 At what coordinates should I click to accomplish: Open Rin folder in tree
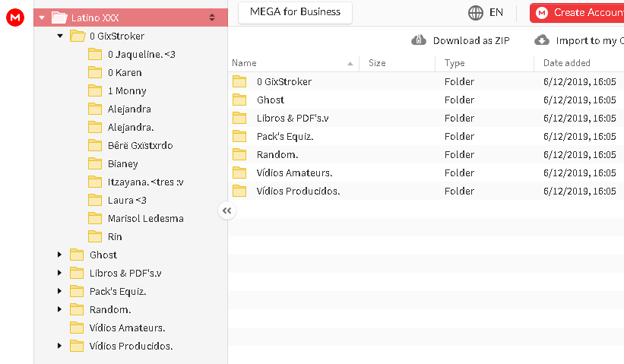point(115,236)
